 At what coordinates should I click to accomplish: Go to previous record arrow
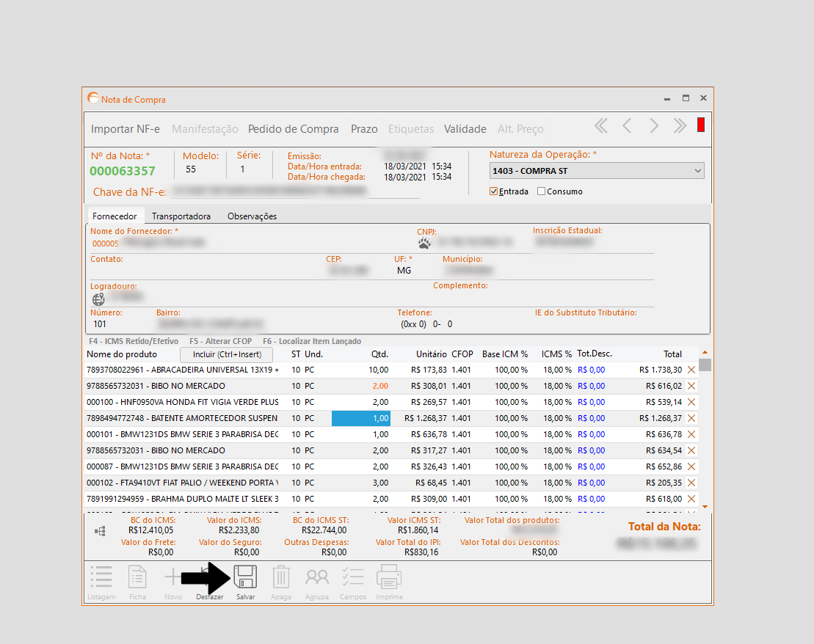tap(627, 125)
